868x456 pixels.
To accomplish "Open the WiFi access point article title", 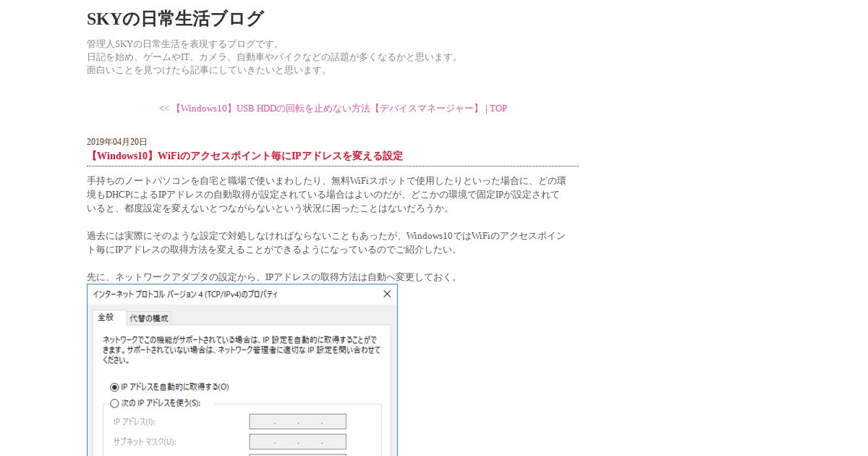I will (244, 156).
